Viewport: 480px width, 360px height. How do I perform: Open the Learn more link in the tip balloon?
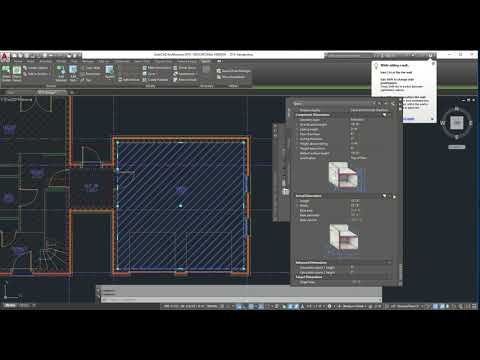(x=409, y=118)
